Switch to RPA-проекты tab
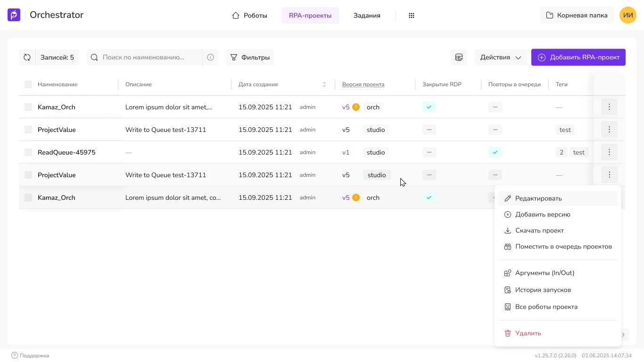 [x=310, y=16]
